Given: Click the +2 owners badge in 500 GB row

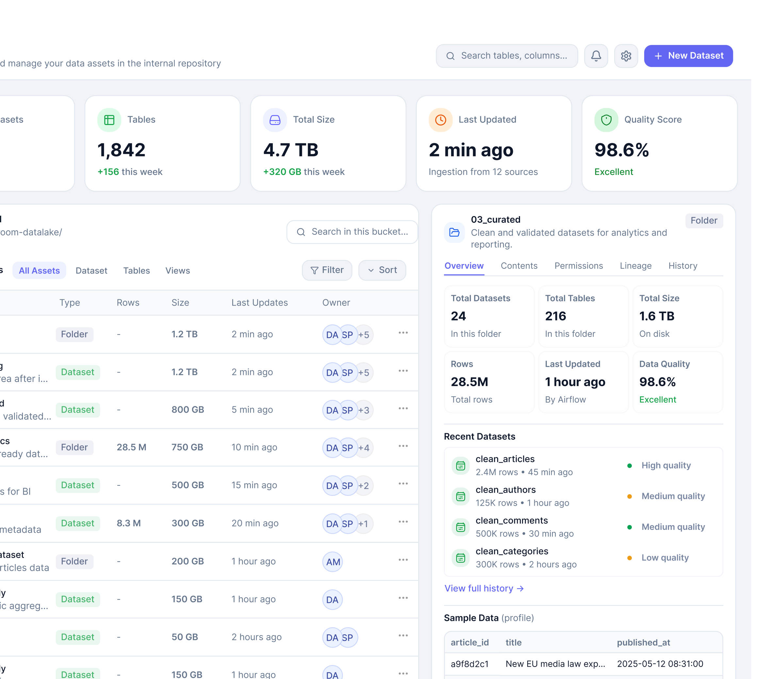Looking at the screenshot, I should [x=364, y=486].
